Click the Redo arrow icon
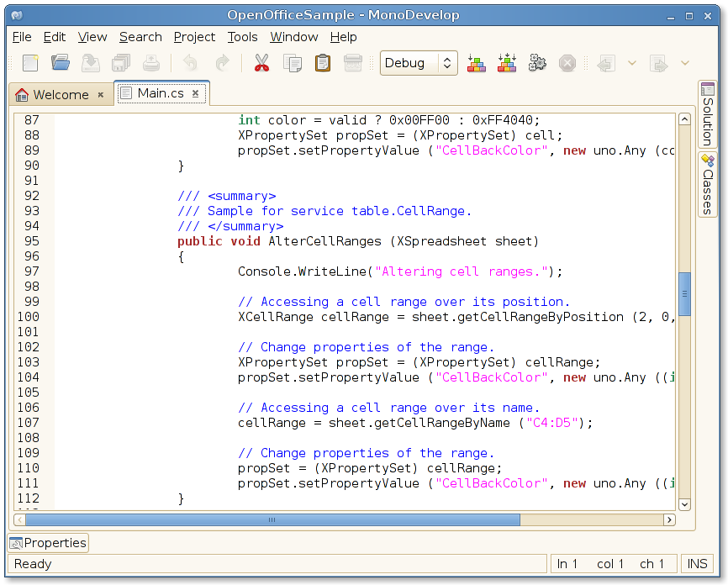Viewport: 728px width, 585px height. [x=223, y=63]
